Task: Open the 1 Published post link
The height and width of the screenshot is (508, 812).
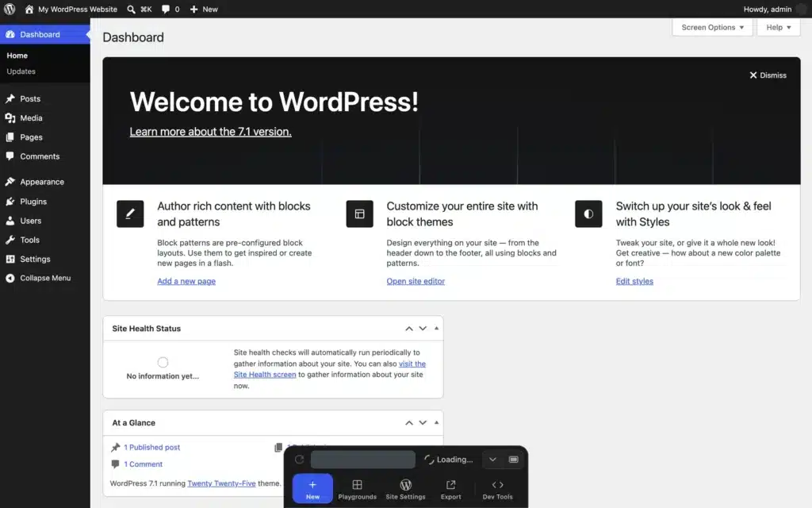Action: [151, 447]
